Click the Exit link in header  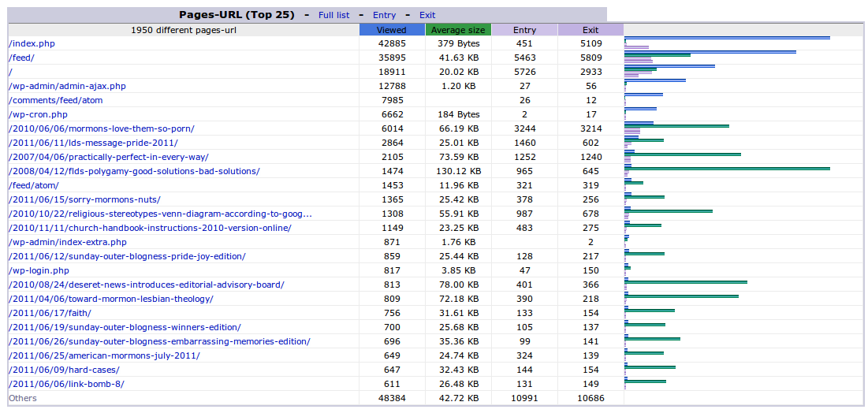click(427, 15)
